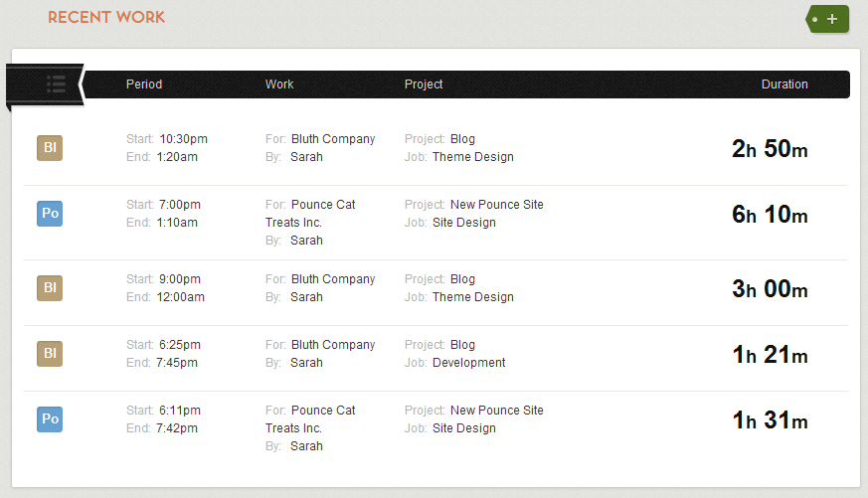This screenshot has height=498, width=868.
Task: Click Po badge for 7:00pm entry
Action: [x=50, y=214]
